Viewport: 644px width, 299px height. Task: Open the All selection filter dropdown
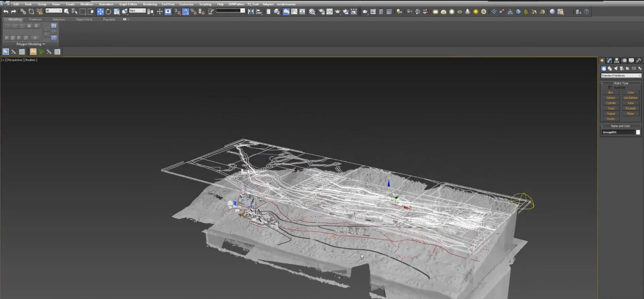click(53, 11)
